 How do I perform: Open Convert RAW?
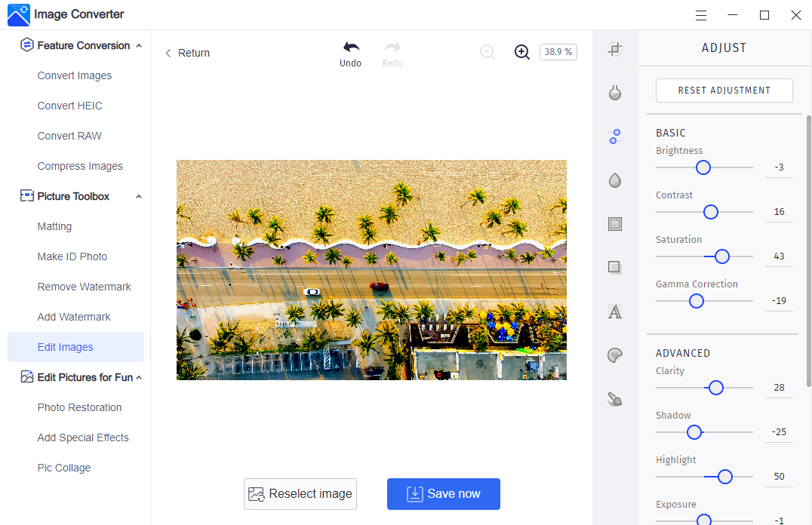69,136
